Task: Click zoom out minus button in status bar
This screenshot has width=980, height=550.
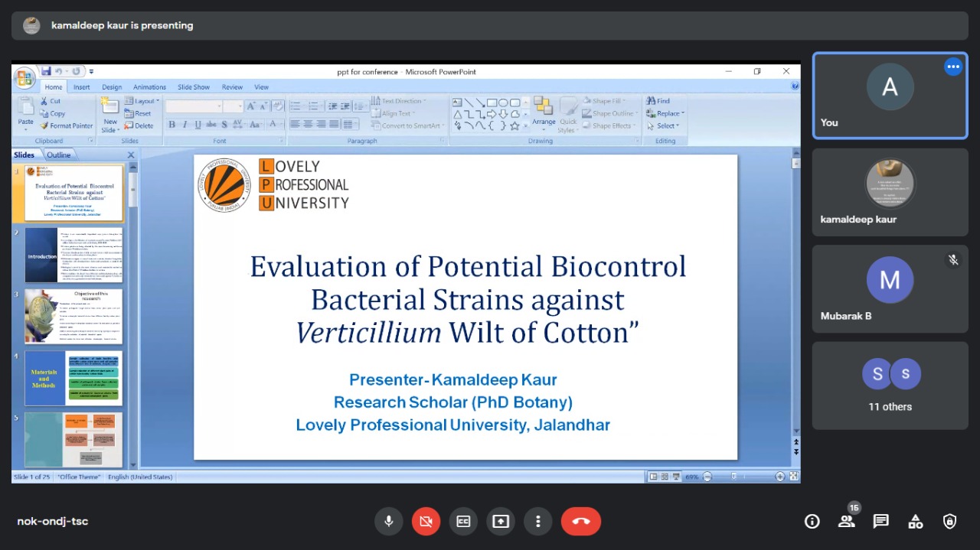Action: tap(707, 477)
